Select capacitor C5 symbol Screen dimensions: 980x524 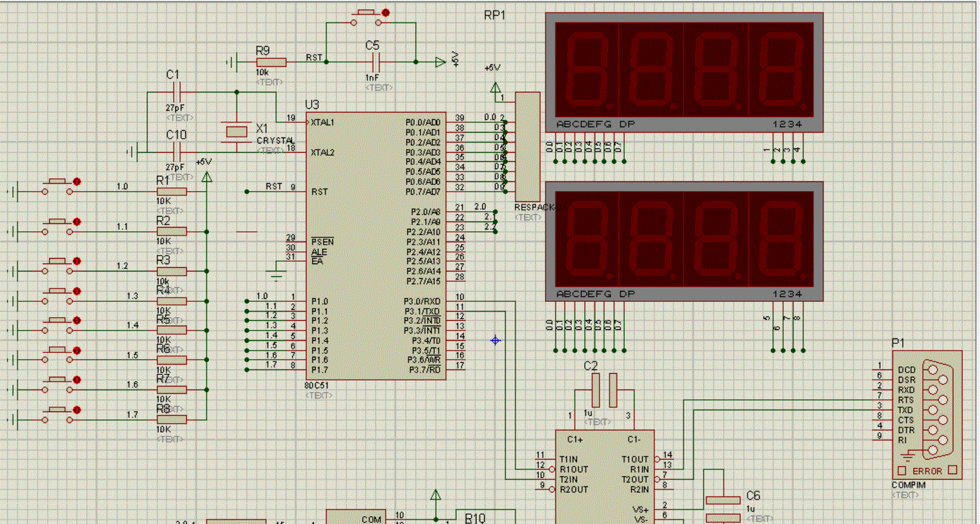(376, 61)
